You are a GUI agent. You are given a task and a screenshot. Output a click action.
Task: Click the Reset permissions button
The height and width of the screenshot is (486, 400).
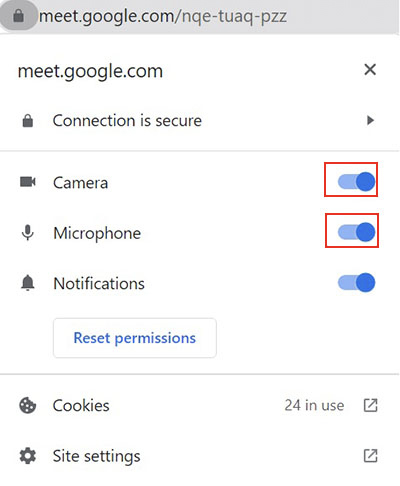[x=135, y=338]
